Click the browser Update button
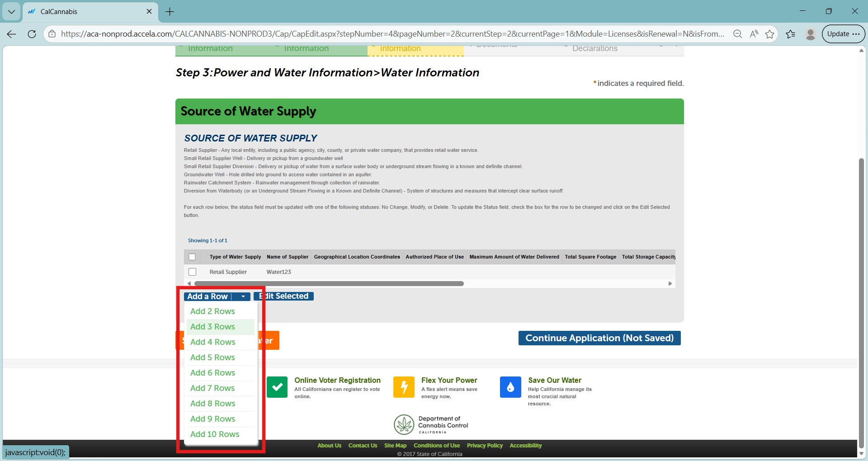Screen dimensions: 868x461 click(843, 34)
